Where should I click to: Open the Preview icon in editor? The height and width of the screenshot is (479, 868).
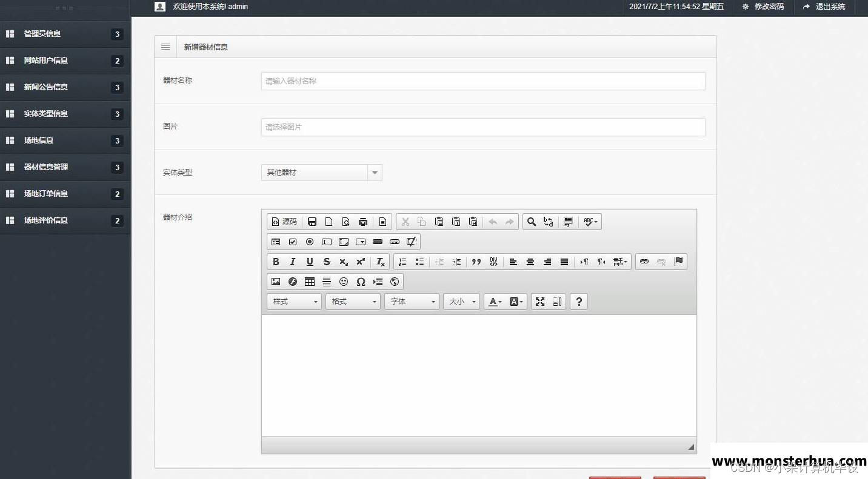[346, 222]
